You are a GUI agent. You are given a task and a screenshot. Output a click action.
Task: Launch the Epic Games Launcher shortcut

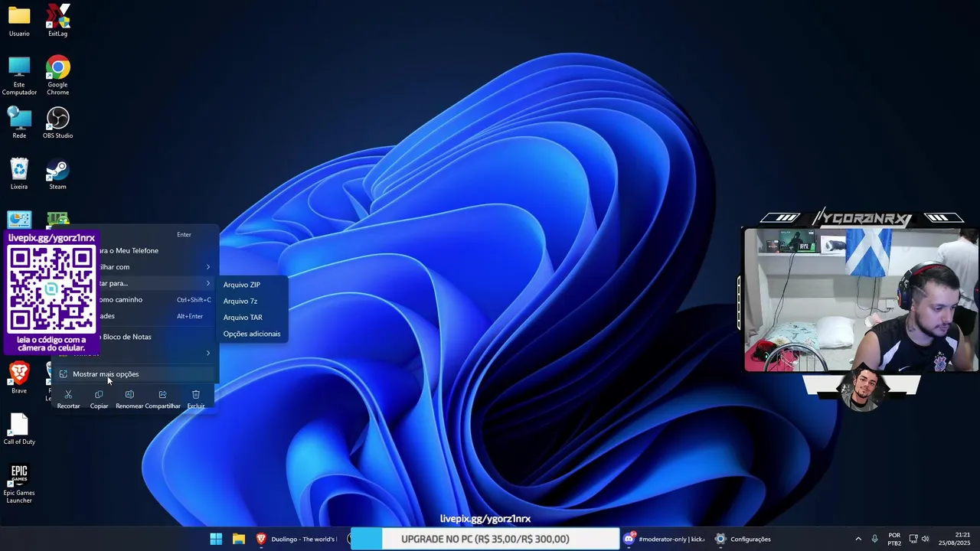[19, 484]
